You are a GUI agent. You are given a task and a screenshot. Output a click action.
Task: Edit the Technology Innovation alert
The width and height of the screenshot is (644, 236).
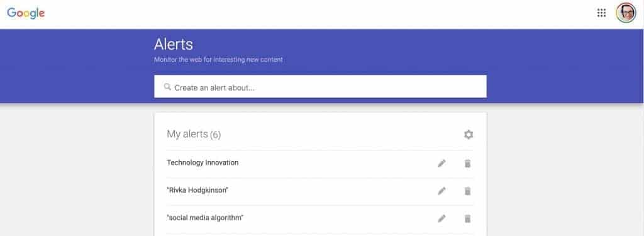click(x=441, y=164)
